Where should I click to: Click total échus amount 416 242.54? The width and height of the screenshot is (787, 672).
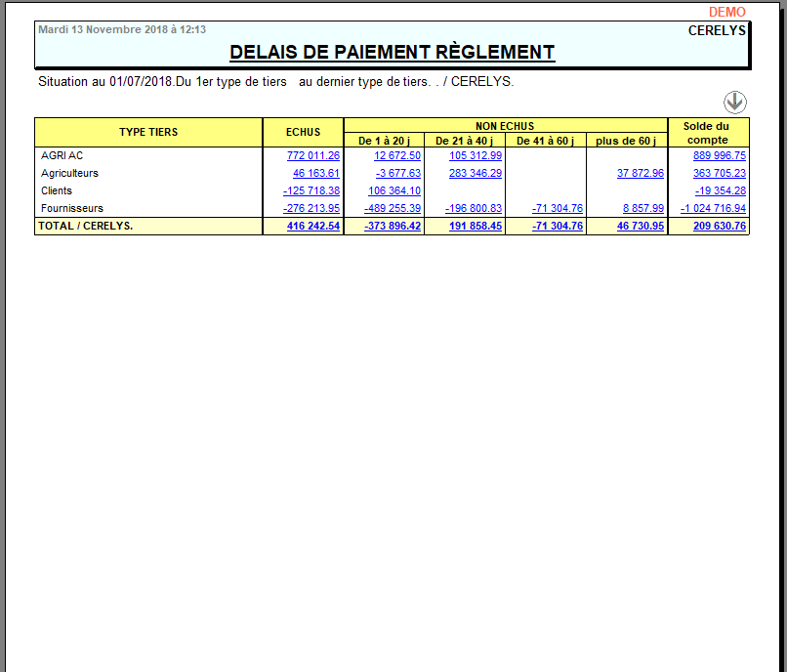[x=312, y=227]
